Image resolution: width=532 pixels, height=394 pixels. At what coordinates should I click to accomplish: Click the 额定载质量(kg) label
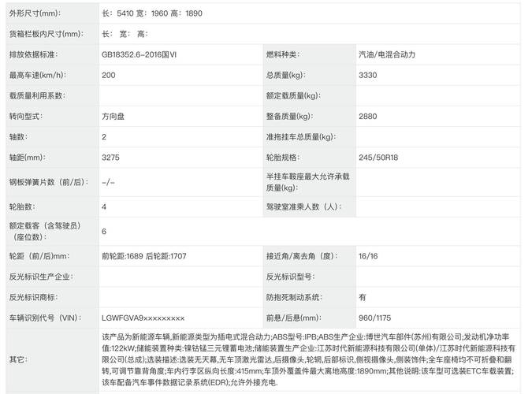click(293, 95)
